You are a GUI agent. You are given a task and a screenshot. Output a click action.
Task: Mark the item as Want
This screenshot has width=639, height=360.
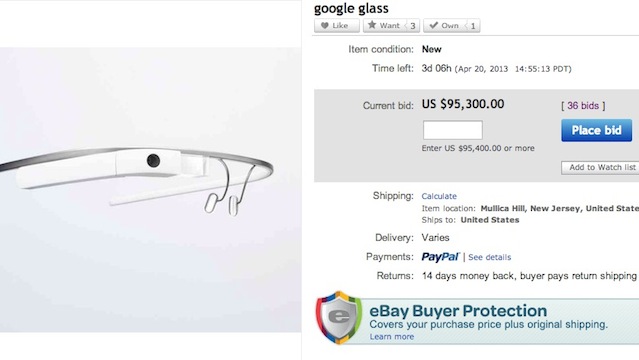pyautogui.click(x=383, y=26)
